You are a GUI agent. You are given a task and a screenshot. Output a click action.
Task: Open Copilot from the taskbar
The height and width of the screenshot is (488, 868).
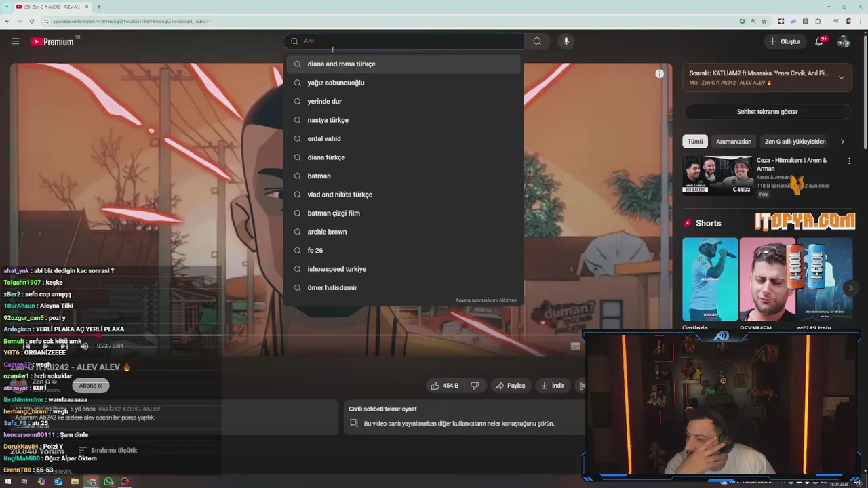click(41, 481)
